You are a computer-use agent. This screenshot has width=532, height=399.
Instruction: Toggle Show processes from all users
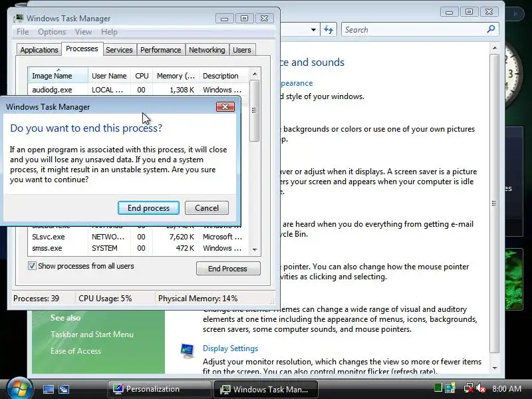coord(32,265)
